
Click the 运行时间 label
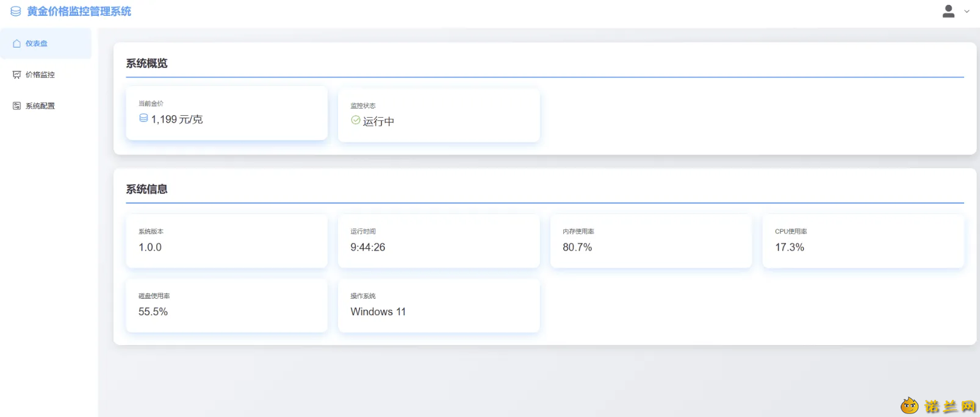tap(363, 232)
